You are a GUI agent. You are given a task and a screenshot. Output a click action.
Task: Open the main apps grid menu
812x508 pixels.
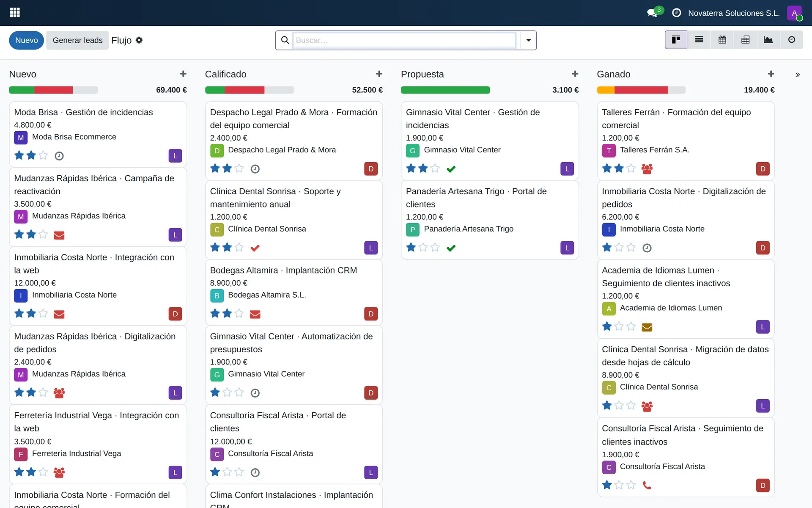pos(15,13)
